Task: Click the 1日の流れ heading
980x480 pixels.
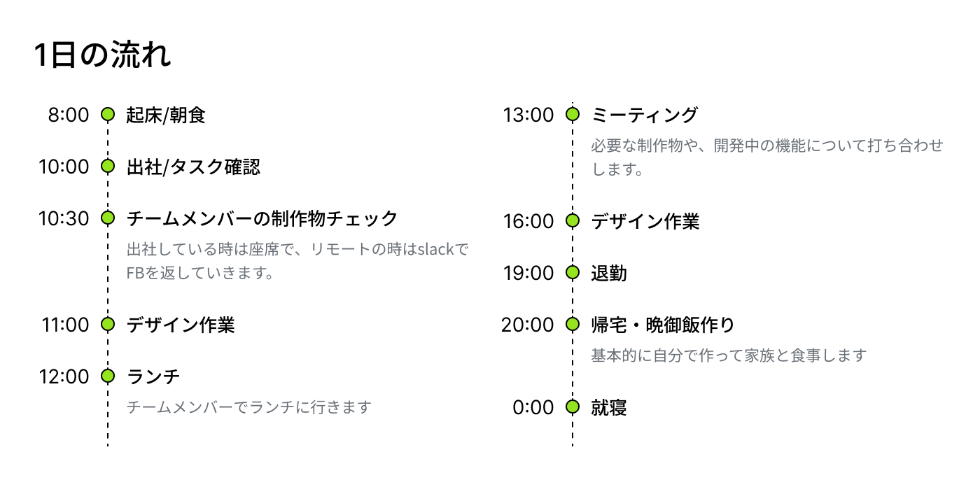Action: [x=103, y=56]
